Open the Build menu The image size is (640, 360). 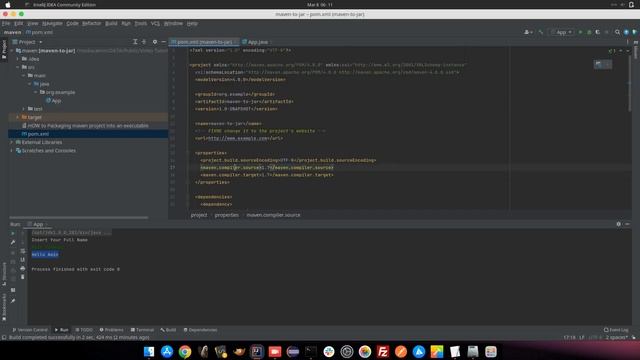pos(111,23)
